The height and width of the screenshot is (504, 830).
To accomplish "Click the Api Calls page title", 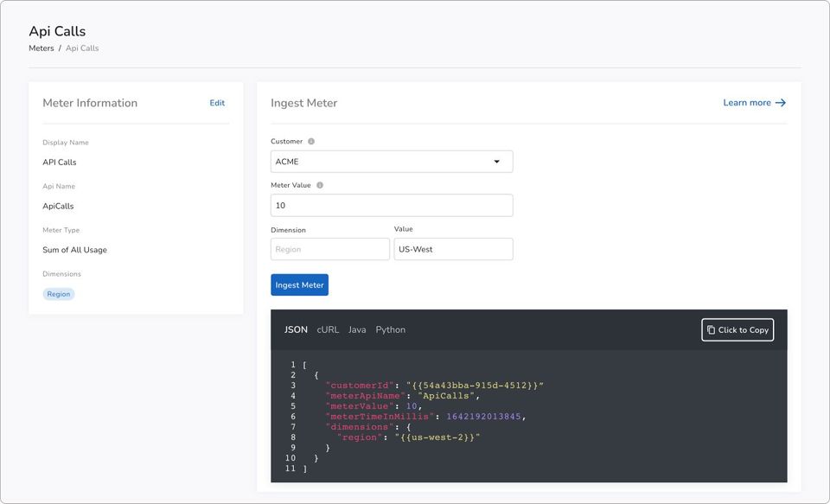I will 57,31.
